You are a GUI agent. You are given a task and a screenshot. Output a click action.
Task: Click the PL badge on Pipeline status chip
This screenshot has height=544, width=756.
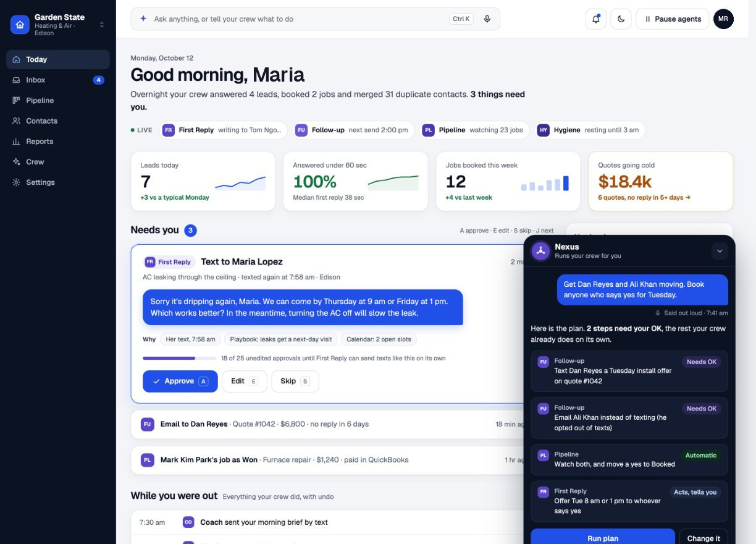(428, 130)
